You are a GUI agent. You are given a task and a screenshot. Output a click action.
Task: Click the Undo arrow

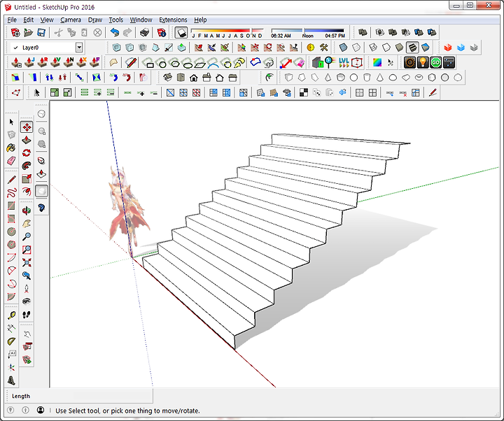[x=114, y=32]
